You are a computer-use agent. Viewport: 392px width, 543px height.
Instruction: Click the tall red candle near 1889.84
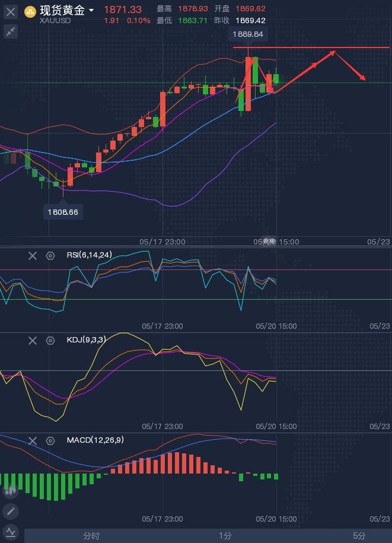click(248, 84)
